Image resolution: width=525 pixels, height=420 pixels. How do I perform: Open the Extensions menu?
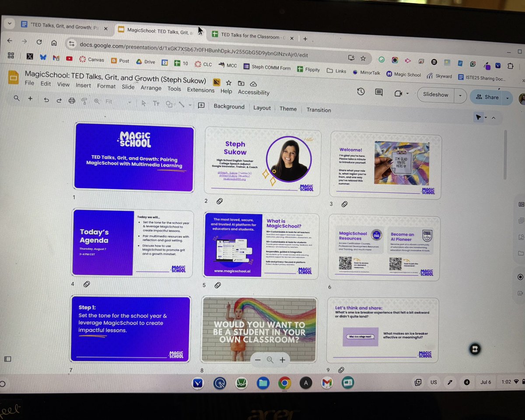[200, 90]
